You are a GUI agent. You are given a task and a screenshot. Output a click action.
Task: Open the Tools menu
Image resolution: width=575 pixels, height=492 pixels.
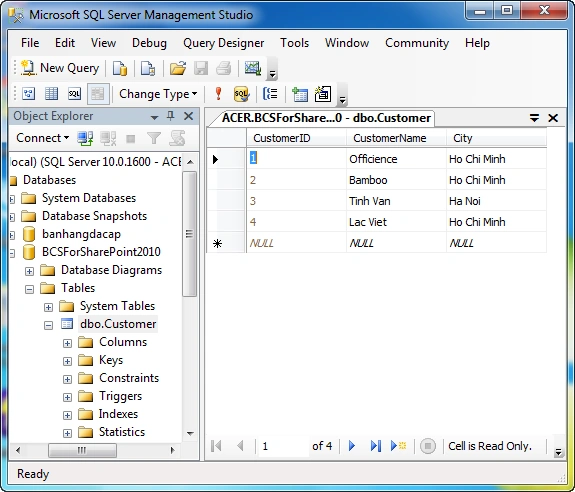(294, 43)
